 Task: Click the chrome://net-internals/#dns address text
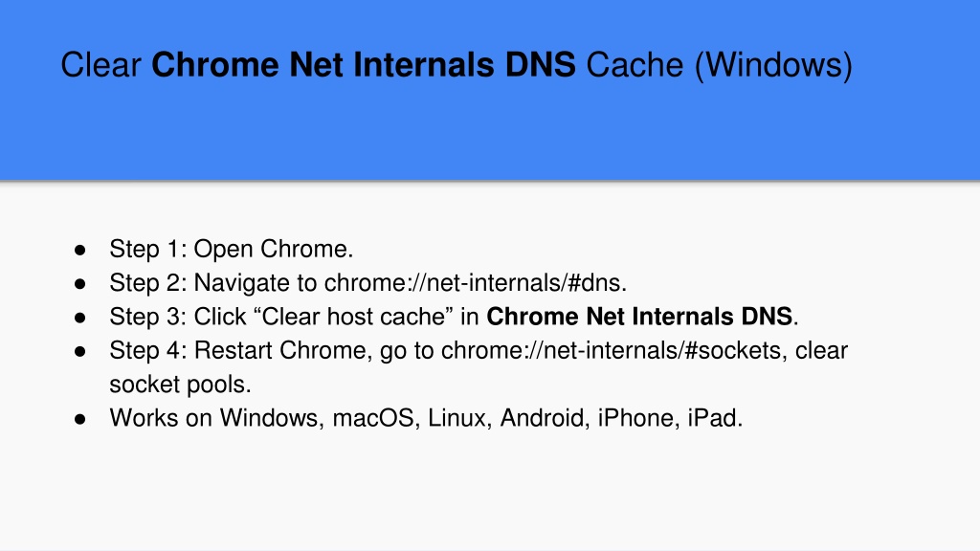475,282
